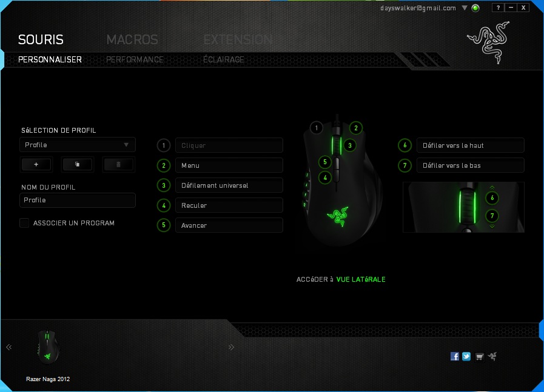544x392 pixels.
Task: Click scroll-down marker 7 on wheel closeup
Action: (492, 216)
